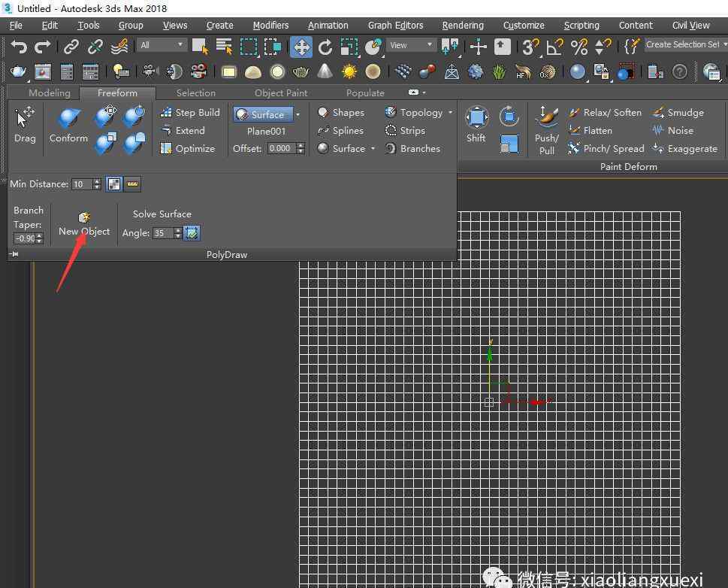Click the Select and Place tool
The width and height of the screenshot is (728, 588).
tap(373, 47)
